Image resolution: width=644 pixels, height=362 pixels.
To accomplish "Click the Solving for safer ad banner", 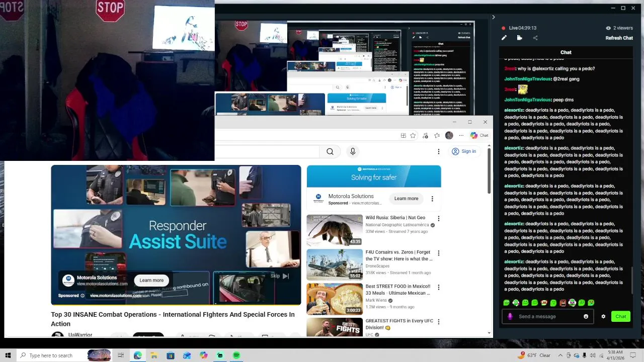I will pos(374,176).
